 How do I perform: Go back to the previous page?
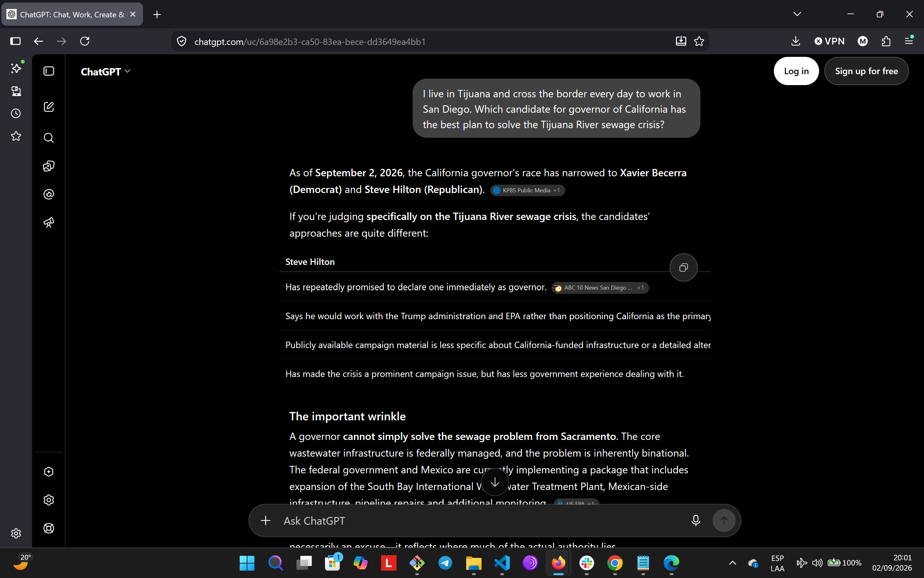coord(38,41)
